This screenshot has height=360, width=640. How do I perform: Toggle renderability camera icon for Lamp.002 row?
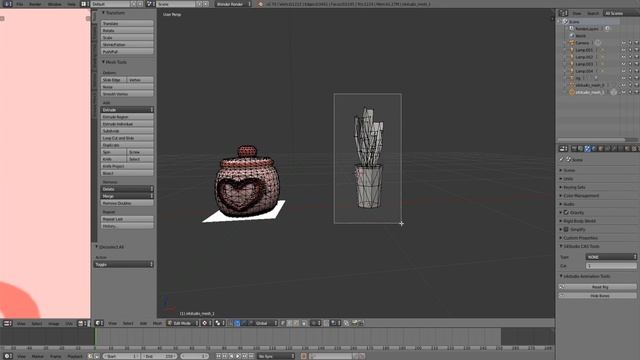(x=636, y=57)
